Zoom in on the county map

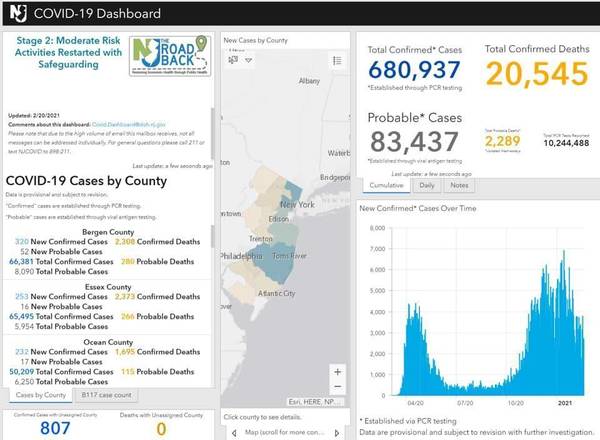337,372
